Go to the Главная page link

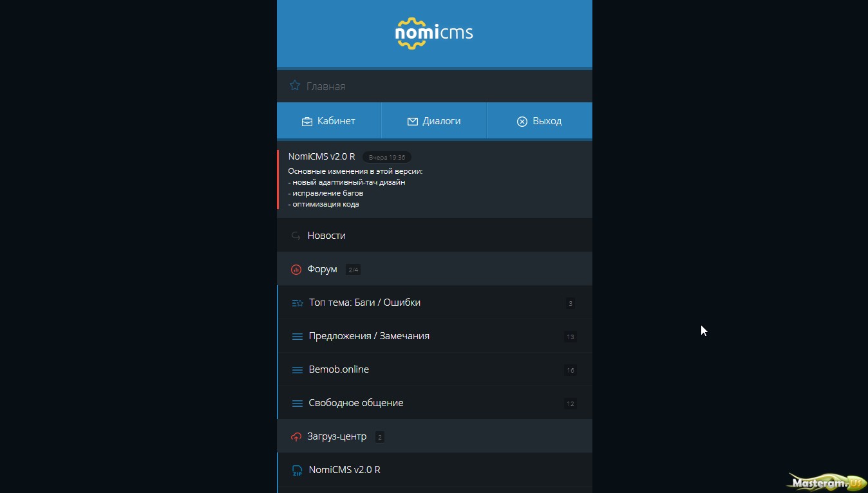[x=326, y=86]
